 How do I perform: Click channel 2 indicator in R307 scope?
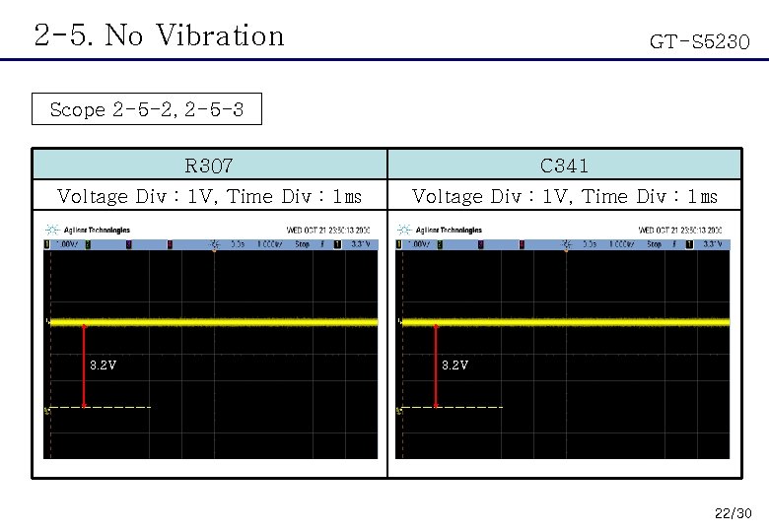coord(88,244)
